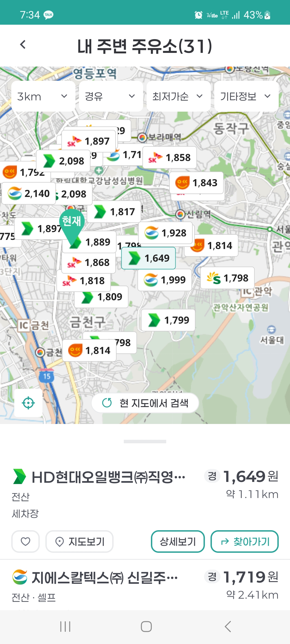Screen dimensions: 290x644
Task: Tap the SK 1,858 price marker
Action: pos(169,158)
